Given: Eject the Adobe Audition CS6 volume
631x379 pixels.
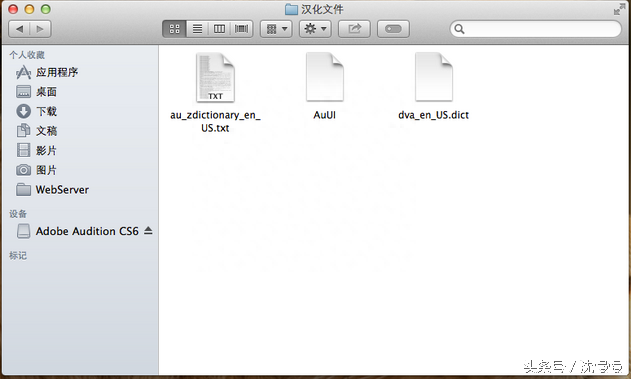Looking at the screenshot, I should (x=148, y=231).
